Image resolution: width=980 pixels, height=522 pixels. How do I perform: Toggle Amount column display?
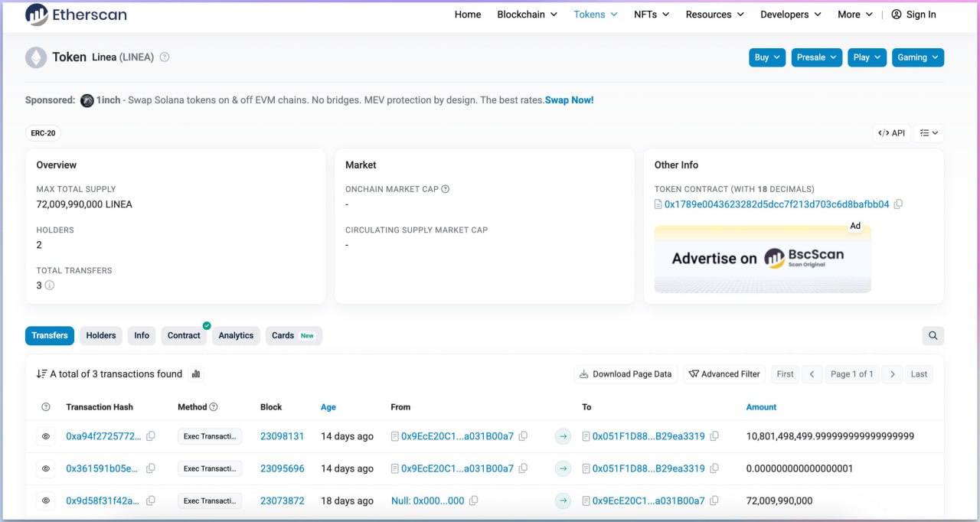761,407
